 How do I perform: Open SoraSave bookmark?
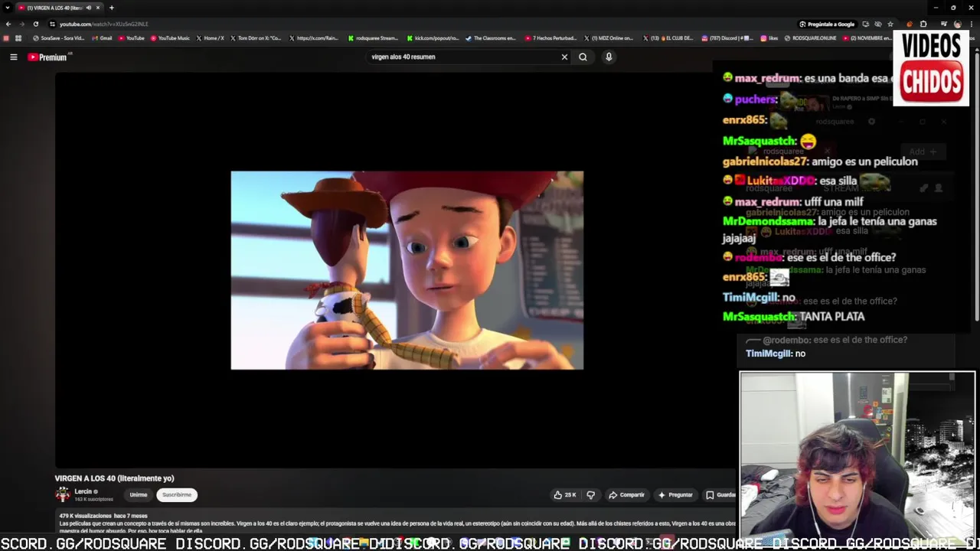click(59, 38)
